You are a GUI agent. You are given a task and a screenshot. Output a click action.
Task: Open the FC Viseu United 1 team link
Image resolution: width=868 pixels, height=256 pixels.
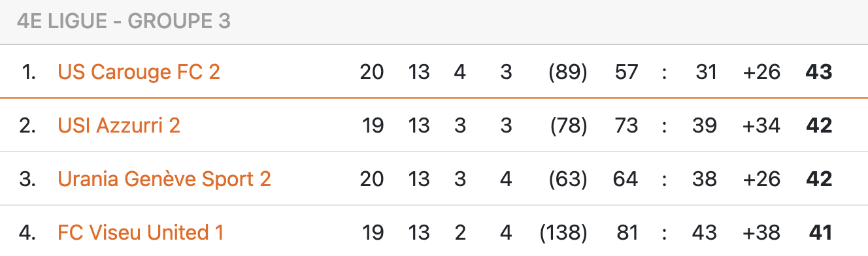(141, 232)
